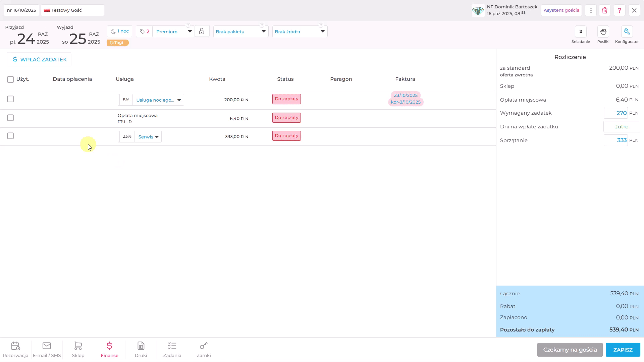Open the three-dot more options menu
This screenshot has height=362, width=644.
pyautogui.click(x=591, y=10)
